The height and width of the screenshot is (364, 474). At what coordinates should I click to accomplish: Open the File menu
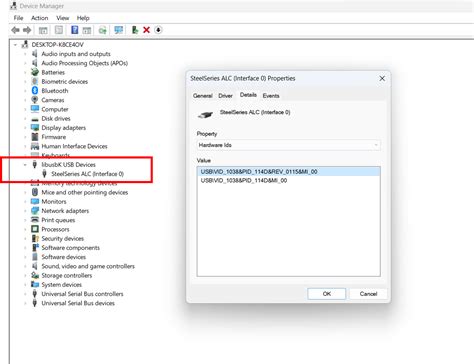(18, 18)
